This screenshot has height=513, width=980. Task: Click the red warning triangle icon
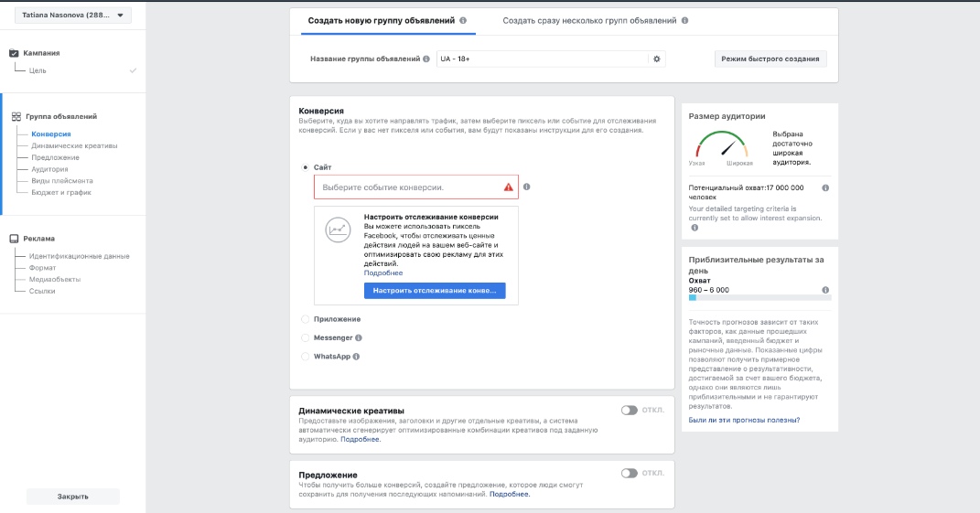pos(508,187)
